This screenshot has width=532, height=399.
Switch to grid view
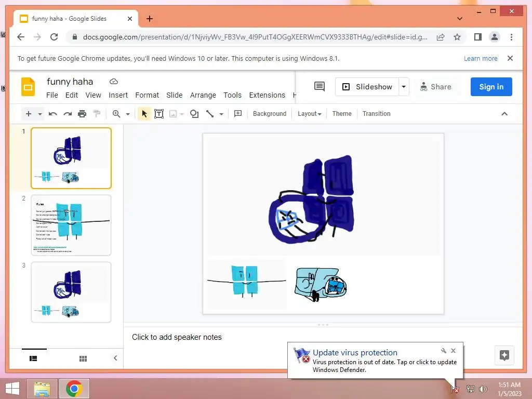pyautogui.click(x=83, y=358)
